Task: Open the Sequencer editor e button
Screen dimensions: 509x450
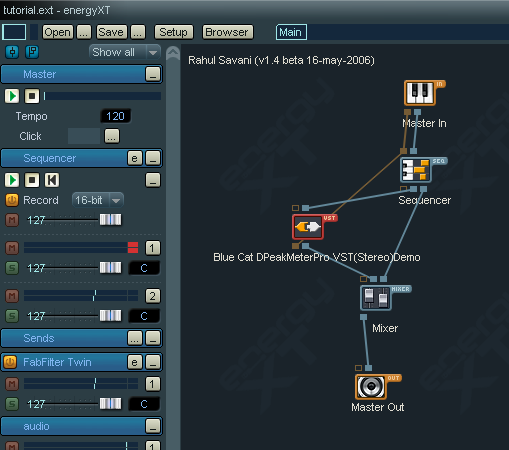Action: pos(135,158)
